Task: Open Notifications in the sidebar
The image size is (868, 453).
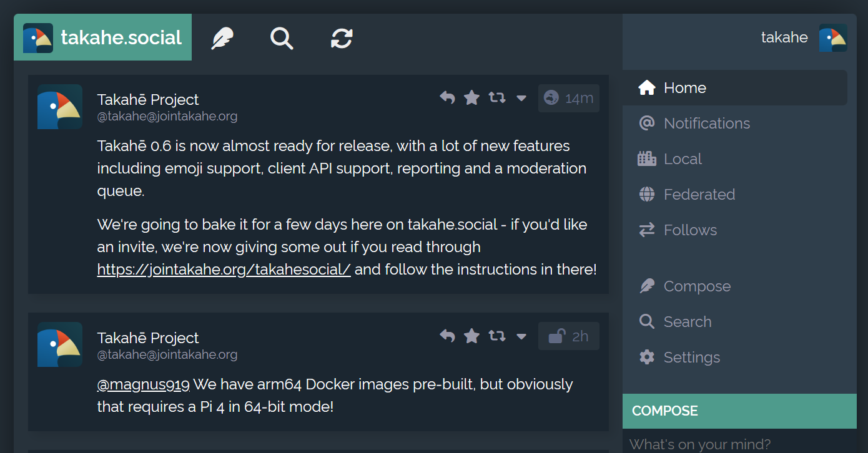Action: [735, 124]
